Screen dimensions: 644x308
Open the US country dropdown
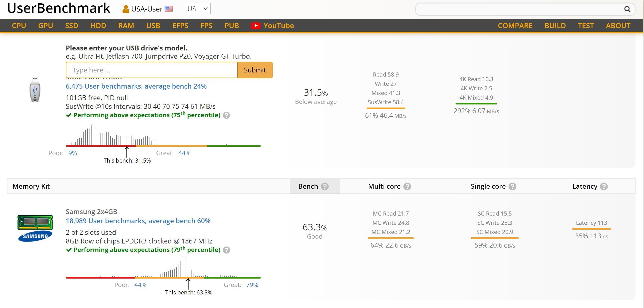[x=198, y=9]
